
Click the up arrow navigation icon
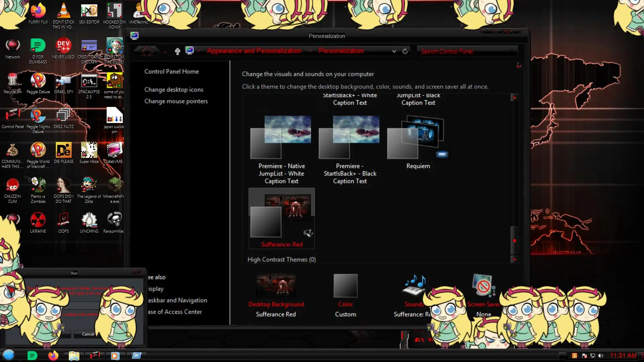pyautogui.click(x=177, y=51)
